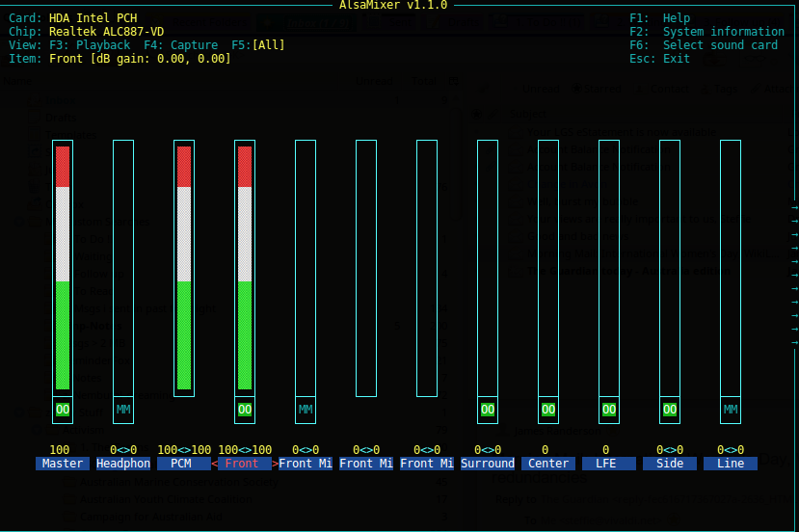The image size is (799, 532).
Task: Select the Headphone channel label
Action: tap(123, 464)
